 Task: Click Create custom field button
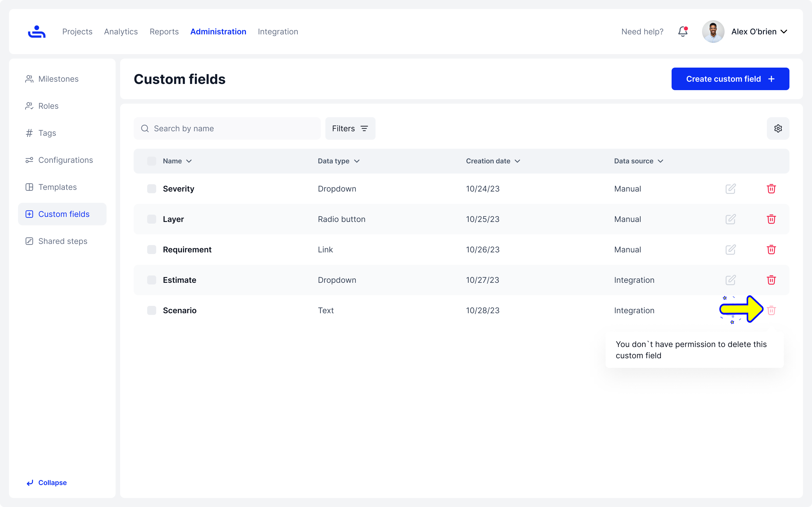(730, 79)
